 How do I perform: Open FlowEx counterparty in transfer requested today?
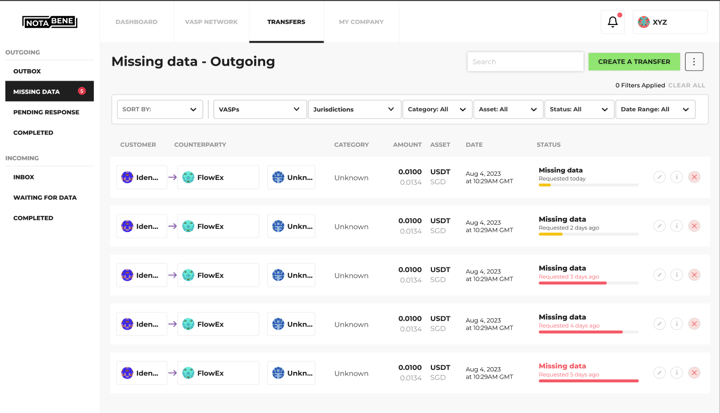[218, 177]
